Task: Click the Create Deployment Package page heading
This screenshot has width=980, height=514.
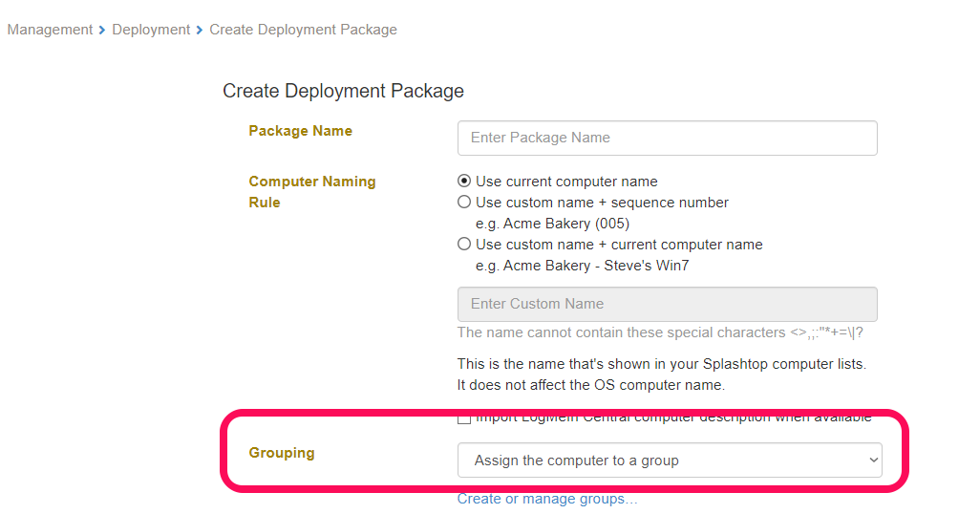Action: (x=343, y=91)
